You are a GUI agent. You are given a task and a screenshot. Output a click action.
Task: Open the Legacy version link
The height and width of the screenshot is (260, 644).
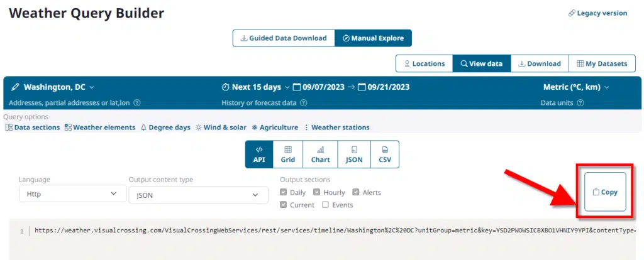(x=597, y=13)
